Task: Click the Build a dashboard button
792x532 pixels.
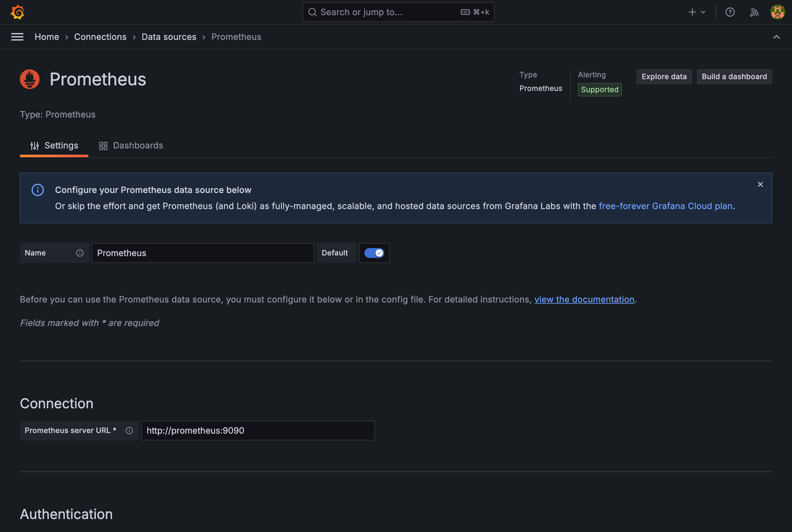Action: pos(734,76)
